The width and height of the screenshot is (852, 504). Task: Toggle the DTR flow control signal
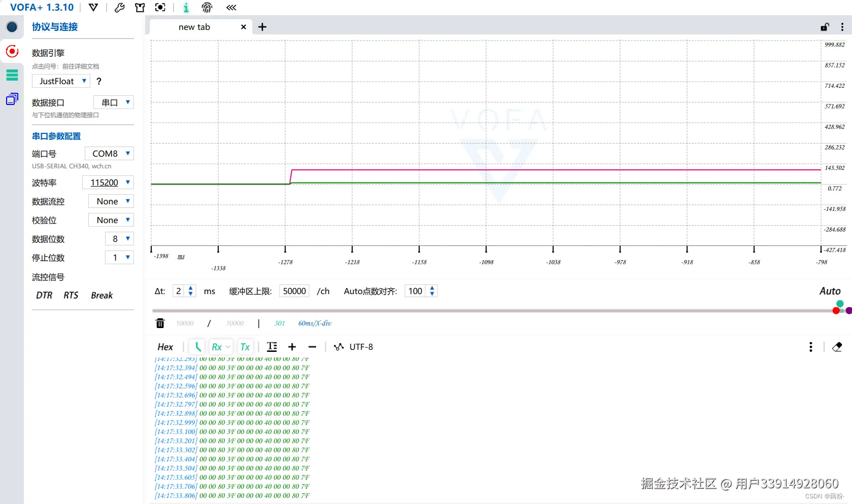pos(44,295)
